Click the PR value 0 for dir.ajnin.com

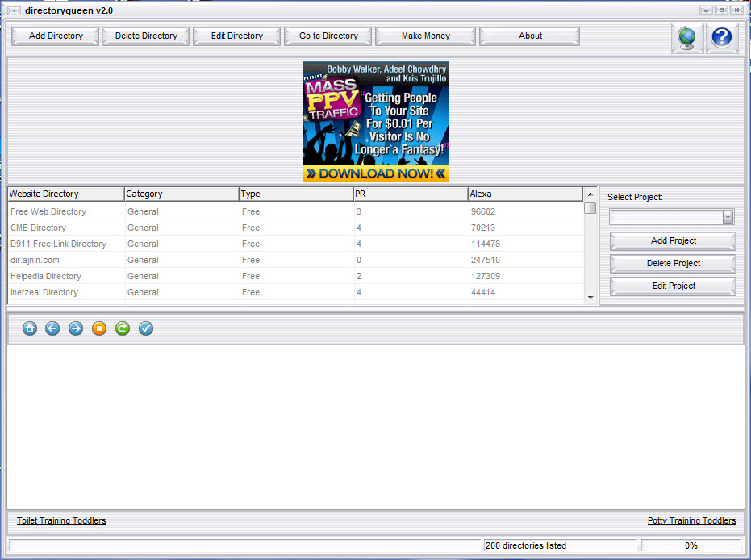[x=359, y=260]
